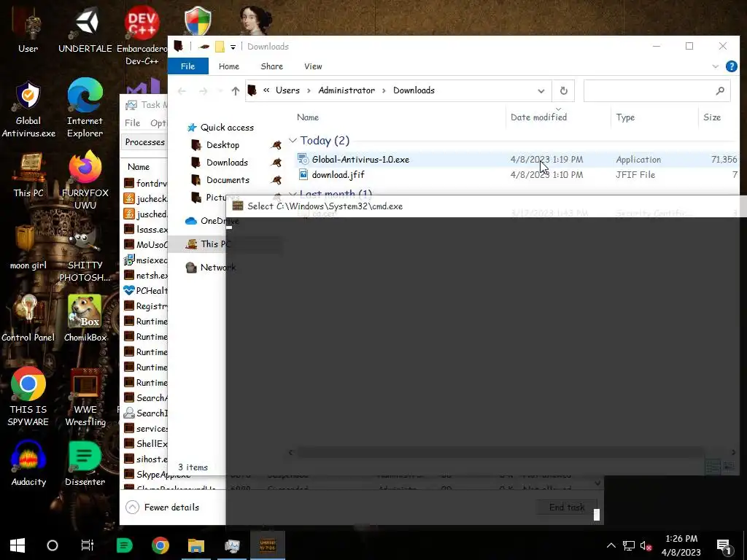Click the Windows Start button
Image resolution: width=747 pixels, height=560 pixels.
[x=18, y=545]
